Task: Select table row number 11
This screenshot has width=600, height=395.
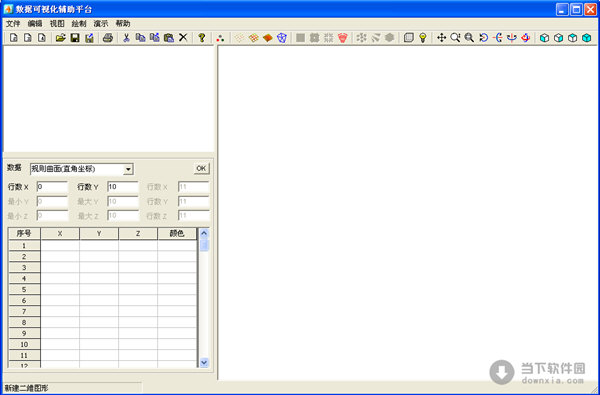Action: 24,355
